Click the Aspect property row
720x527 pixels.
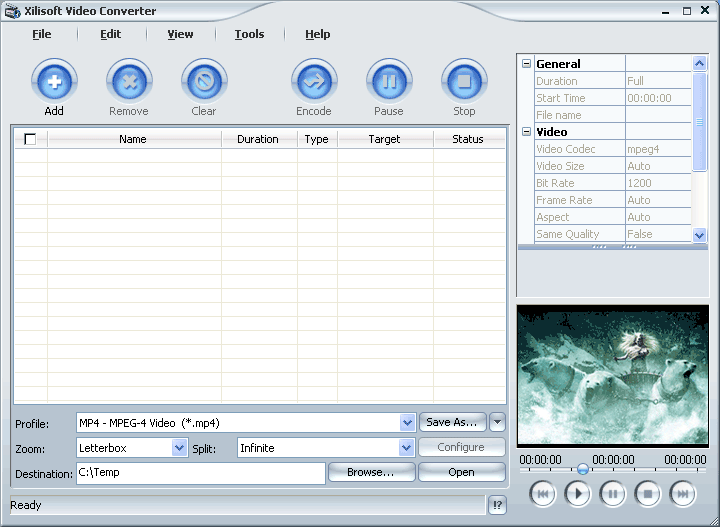613,217
